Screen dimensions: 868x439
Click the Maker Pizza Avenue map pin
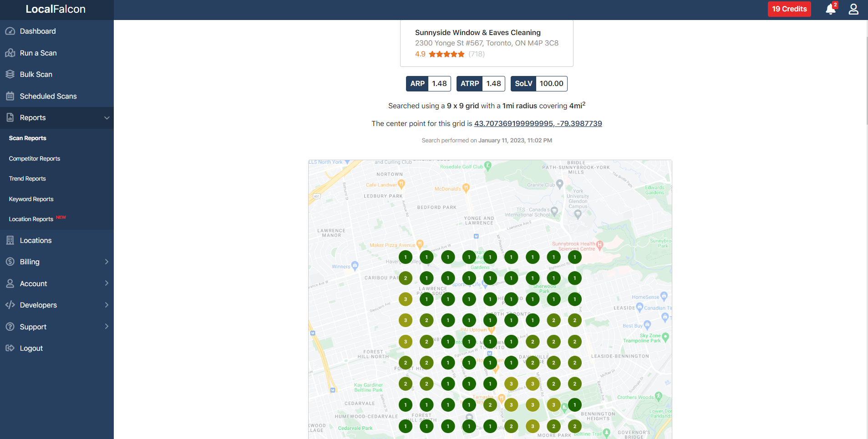coord(420,245)
